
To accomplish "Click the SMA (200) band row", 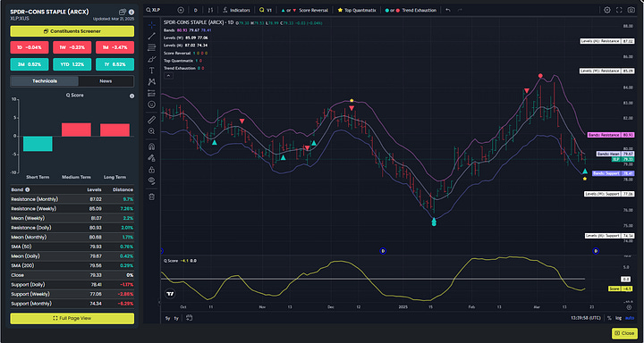I will pos(72,265).
